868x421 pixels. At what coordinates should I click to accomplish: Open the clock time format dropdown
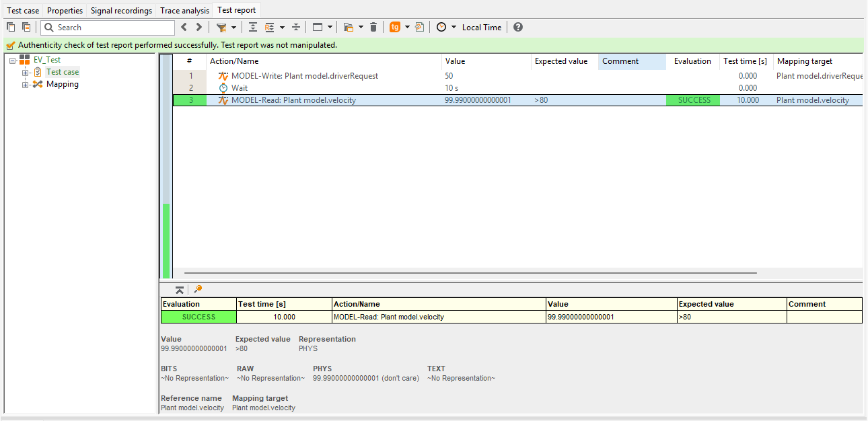tap(454, 28)
